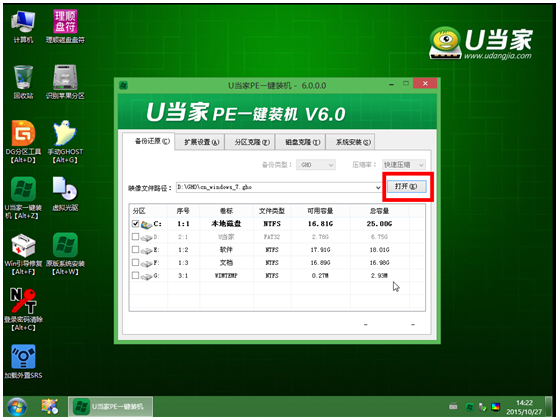The height and width of the screenshot is (417, 556).
Task: Click the 总容量 column header
Action: 379,211
